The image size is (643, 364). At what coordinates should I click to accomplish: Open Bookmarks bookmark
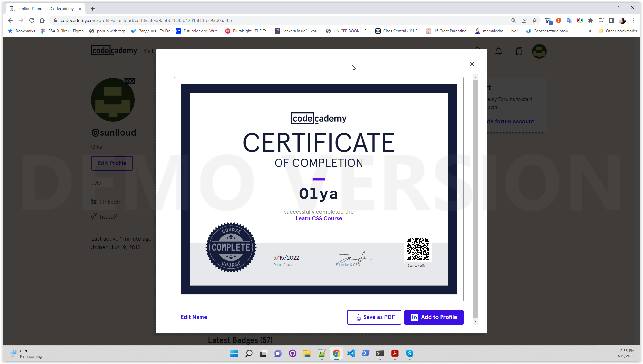coord(22,31)
